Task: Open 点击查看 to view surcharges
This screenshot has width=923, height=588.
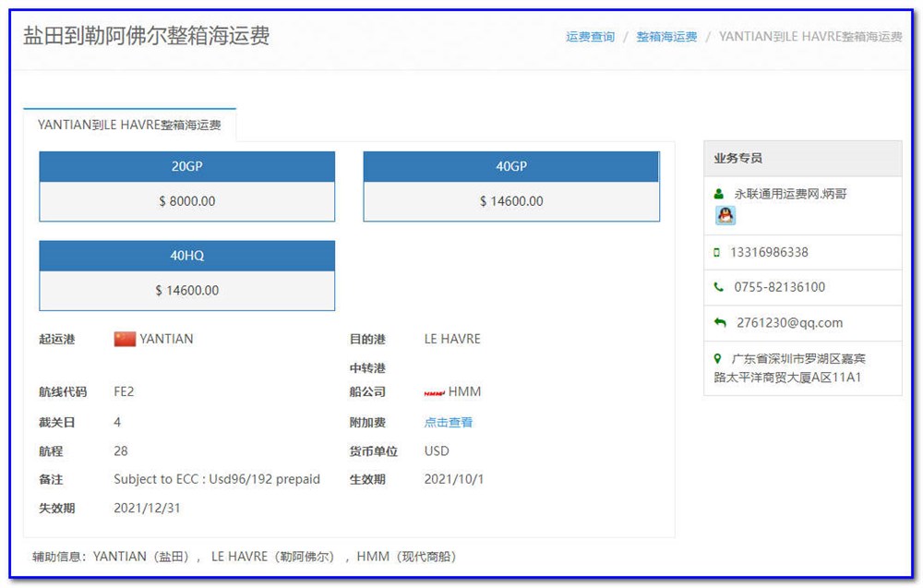Action: pyautogui.click(x=448, y=421)
